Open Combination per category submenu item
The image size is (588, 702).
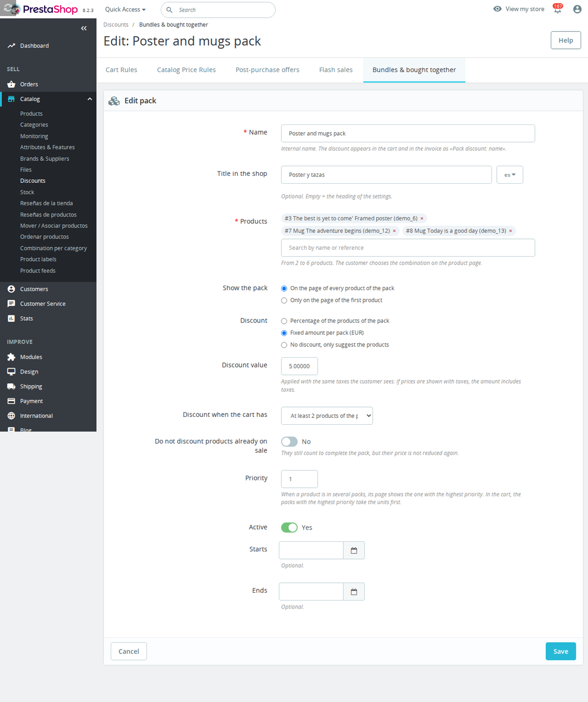pos(53,248)
